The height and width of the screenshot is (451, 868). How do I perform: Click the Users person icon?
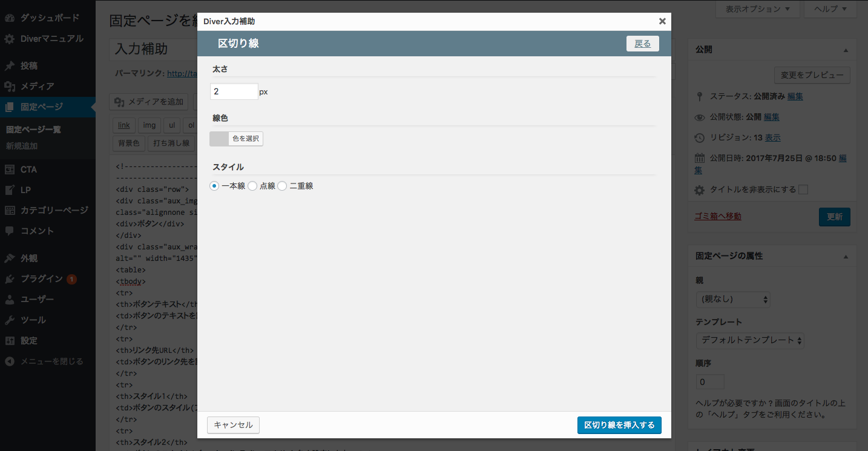click(x=10, y=299)
